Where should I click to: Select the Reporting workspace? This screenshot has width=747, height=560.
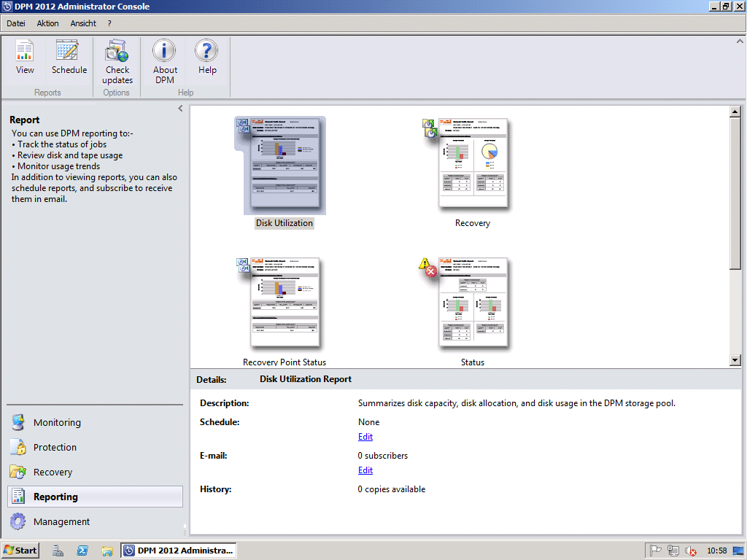(95, 497)
